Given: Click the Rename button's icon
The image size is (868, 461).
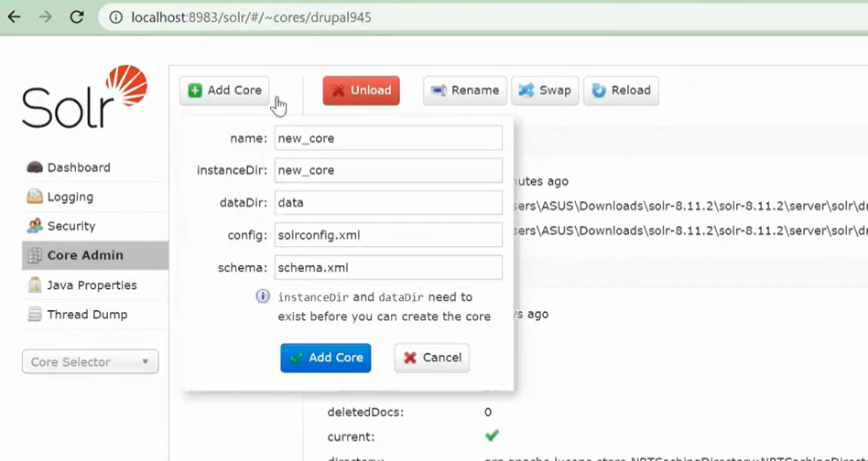Looking at the screenshot, I should pyautogui.click(x=439, y=91).
